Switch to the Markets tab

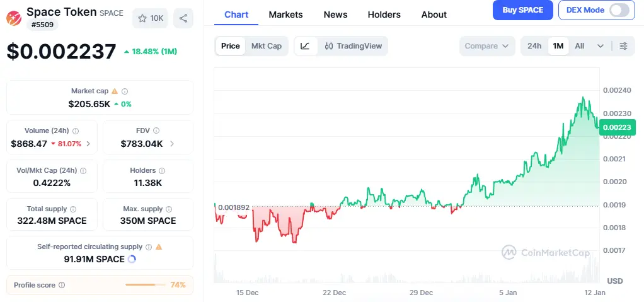click(x=286, y=15)
